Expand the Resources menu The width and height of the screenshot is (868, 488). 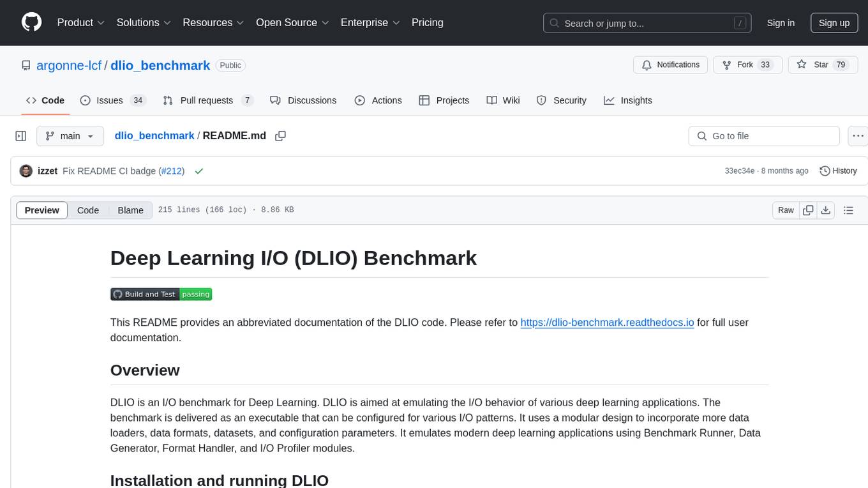[213, 22]
